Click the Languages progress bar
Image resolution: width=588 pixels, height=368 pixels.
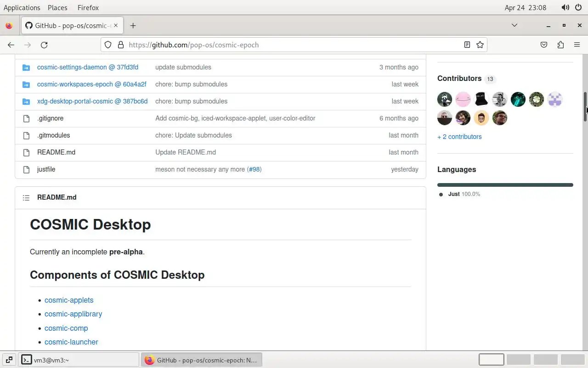505,185
